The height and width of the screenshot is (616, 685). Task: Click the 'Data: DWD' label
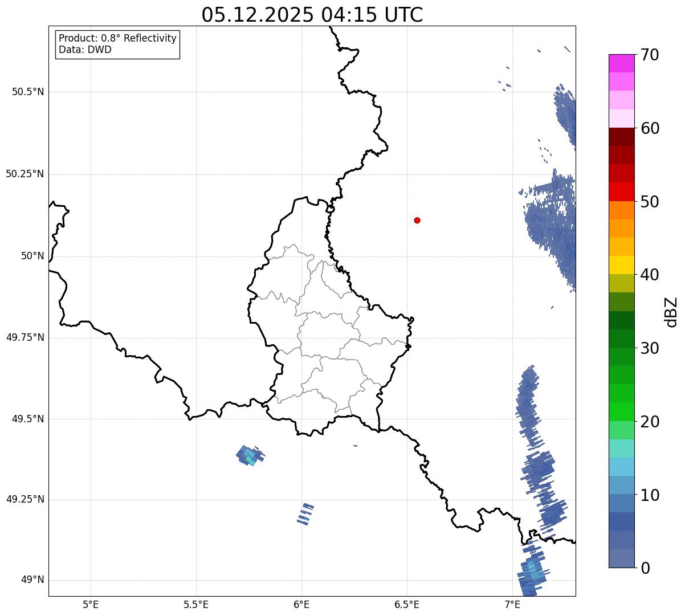coord(85,50)
